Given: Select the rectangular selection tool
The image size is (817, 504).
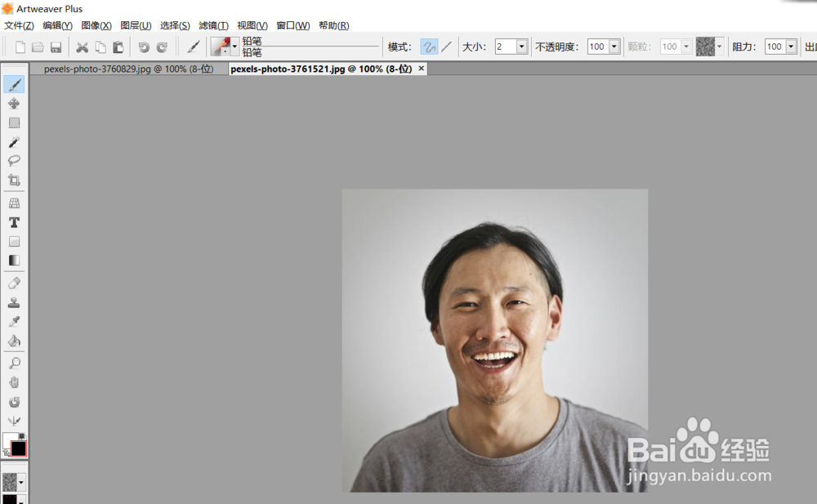Looking at the screenshot, I should pyautogui.click(x=14, y=123).
